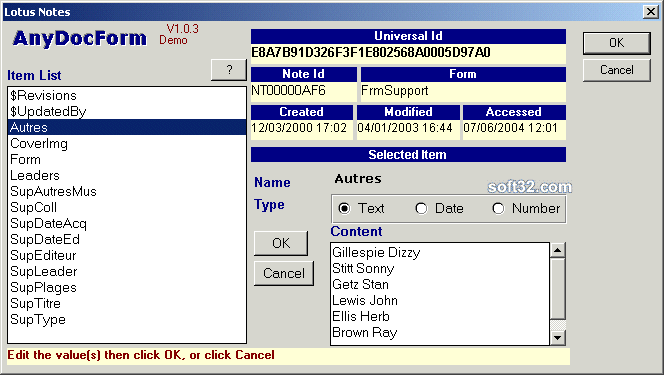Select $Revisions in the Item List
Viewport: 664px width, 375px height.
pyautogui.click(x=127, y=95)
